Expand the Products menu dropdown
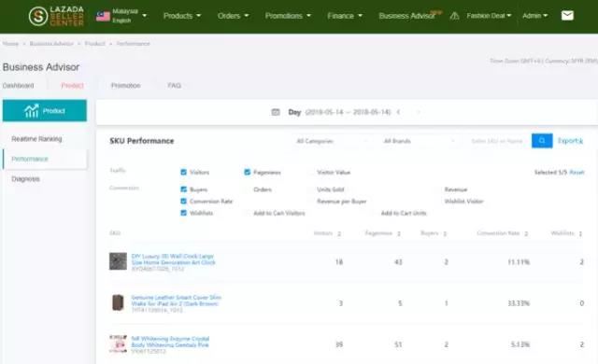The height and width of the screenshot is (364, 598). pos(182,16)
